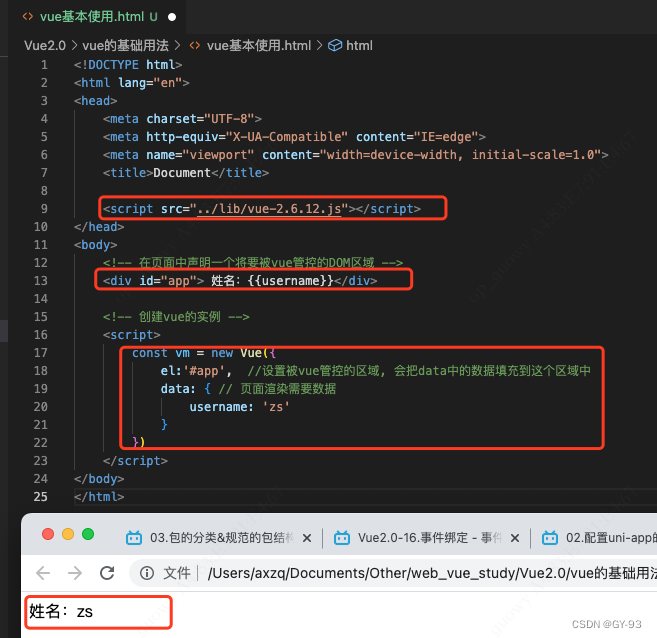657x638 pixels.
Task: Click the Document title text
Action: click(182, 173)
